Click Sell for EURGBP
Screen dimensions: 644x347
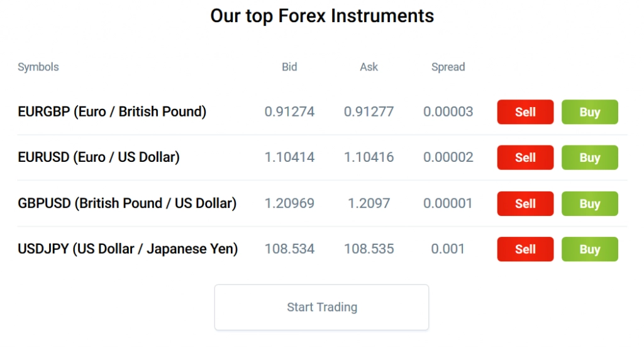coord(525,112)
